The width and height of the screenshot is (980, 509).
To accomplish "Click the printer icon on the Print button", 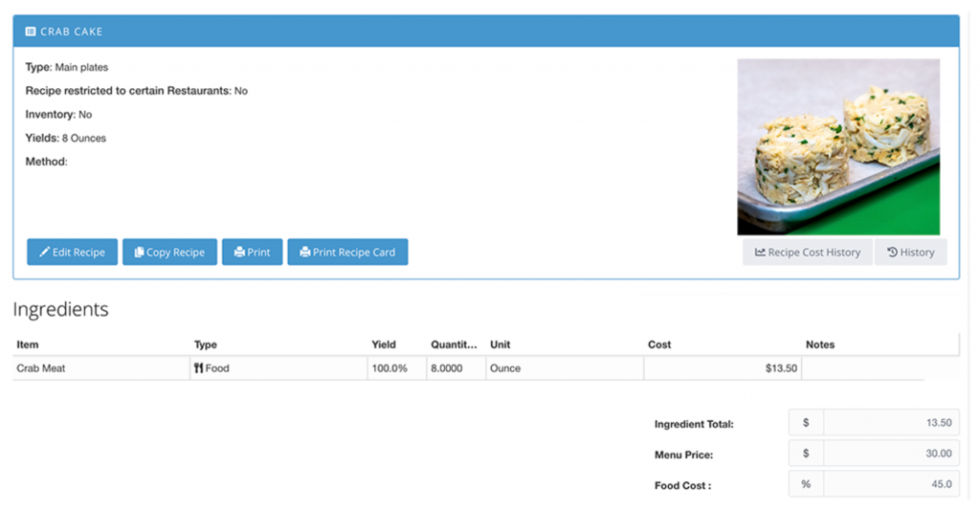I will click(x=239, y=253).
